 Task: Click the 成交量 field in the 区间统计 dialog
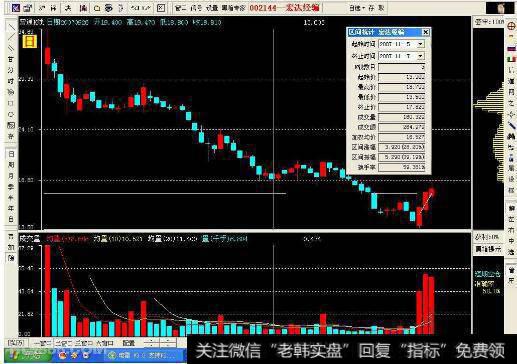pos(402,117)
